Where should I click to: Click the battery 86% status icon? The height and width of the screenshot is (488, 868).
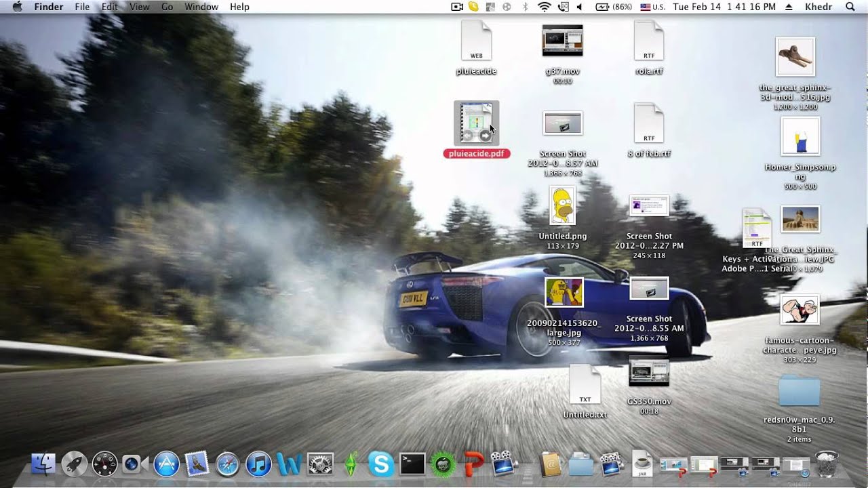(614, 7)
